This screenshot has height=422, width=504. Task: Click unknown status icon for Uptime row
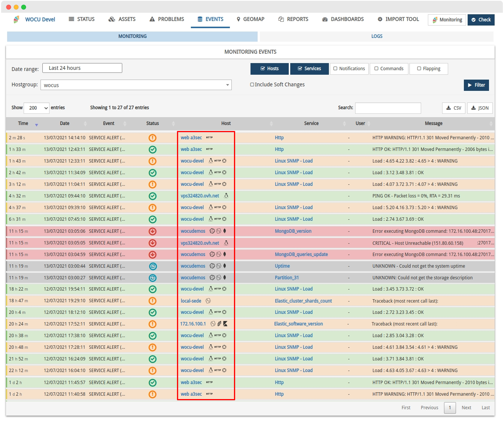[153, 266]
